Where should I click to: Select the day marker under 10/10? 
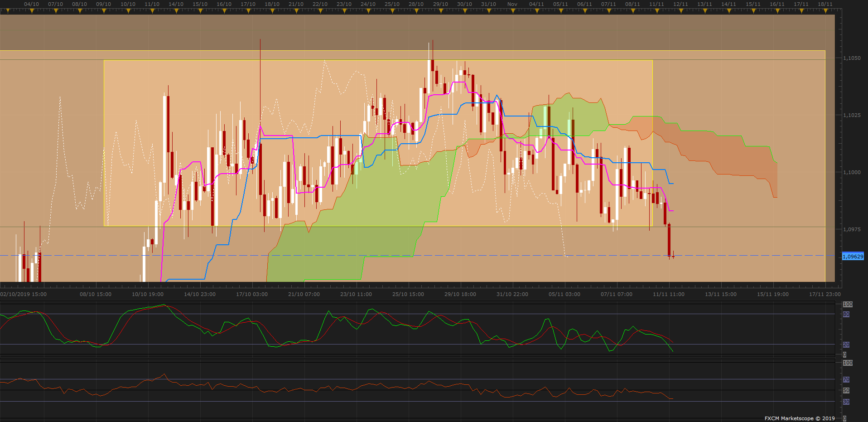coord(128,10)
